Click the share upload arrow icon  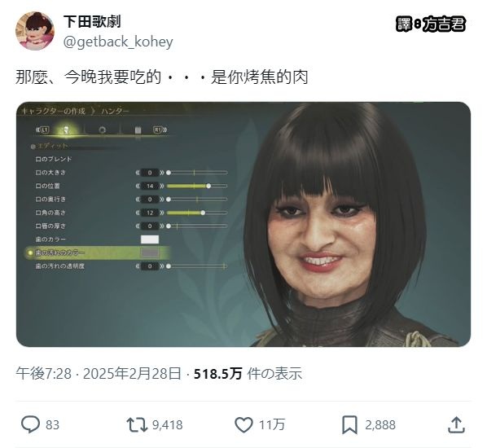[x=456, y=424]
